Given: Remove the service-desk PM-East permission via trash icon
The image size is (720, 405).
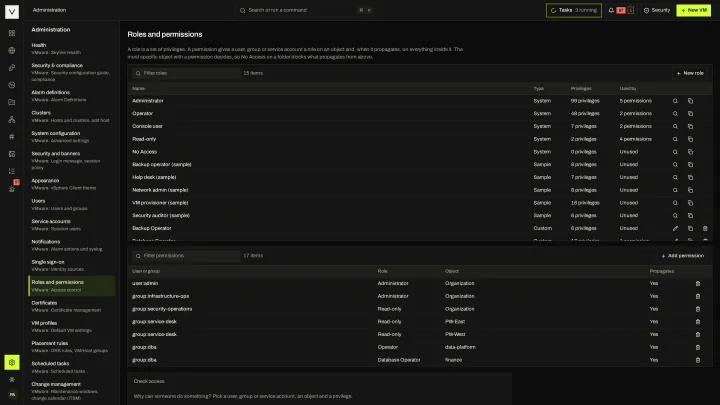Looking at the screenshot, I should (698, 322).
